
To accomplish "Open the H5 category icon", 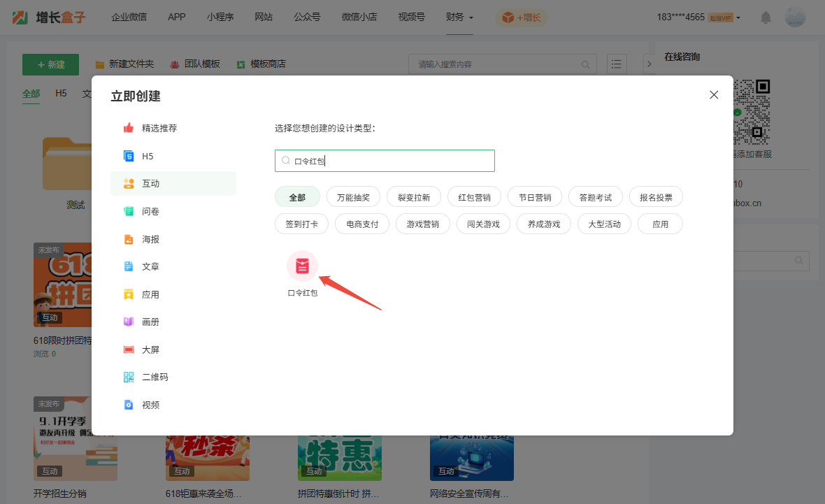I will click(x=129, y=156).
